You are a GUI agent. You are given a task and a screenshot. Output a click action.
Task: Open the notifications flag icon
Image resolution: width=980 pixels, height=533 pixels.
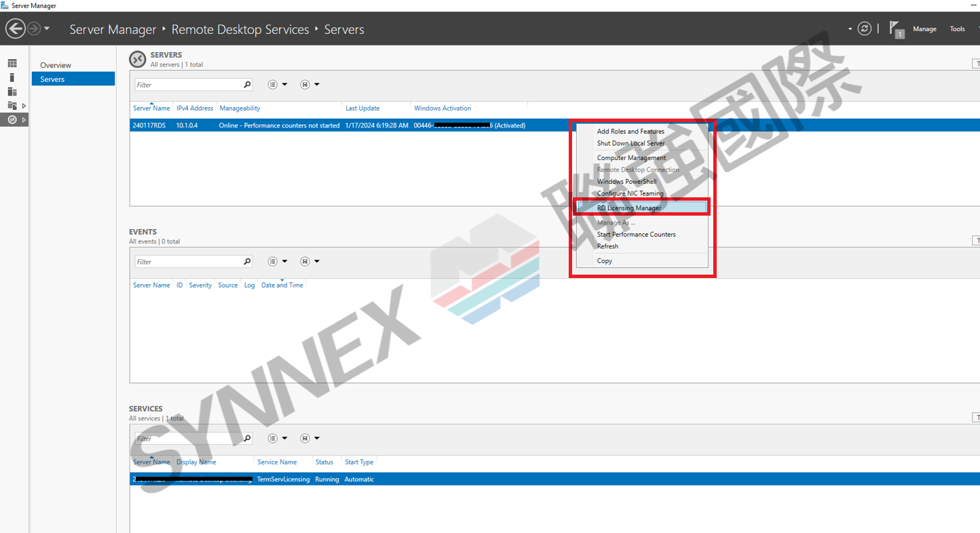tap(897, 29)
